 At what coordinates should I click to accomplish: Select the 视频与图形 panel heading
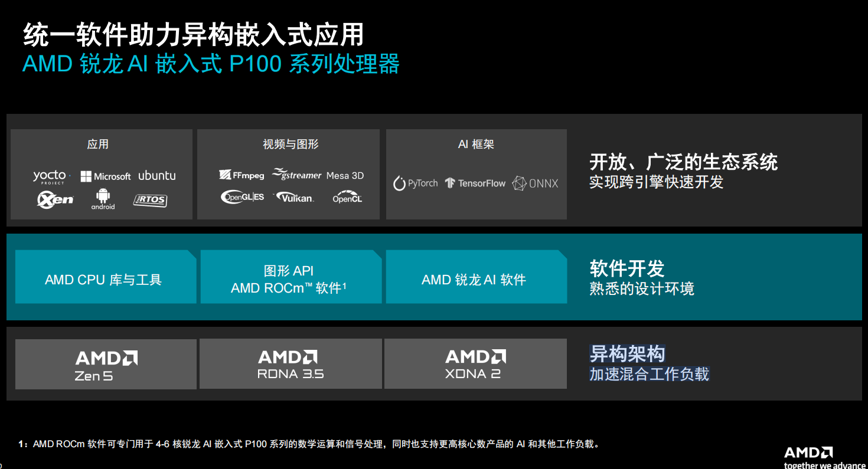pos(291,145)
